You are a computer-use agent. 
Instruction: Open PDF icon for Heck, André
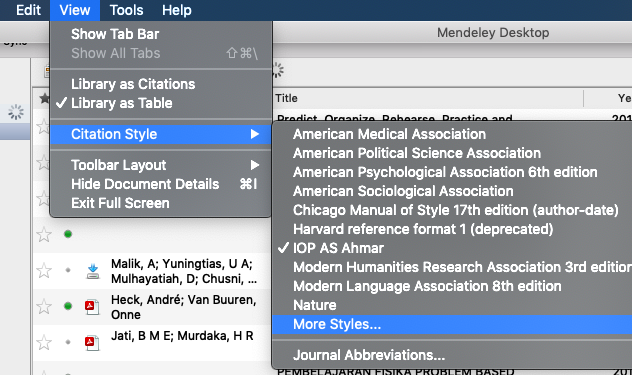92,307
